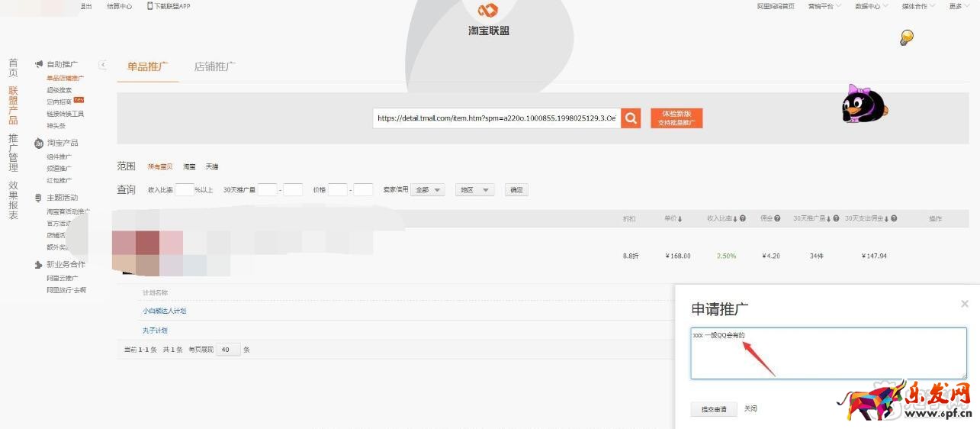Image resolution: width=980 pixels, height=429 pixels.
Task: Click help icon beside 收入比率 column
Action: coord(742,219)
